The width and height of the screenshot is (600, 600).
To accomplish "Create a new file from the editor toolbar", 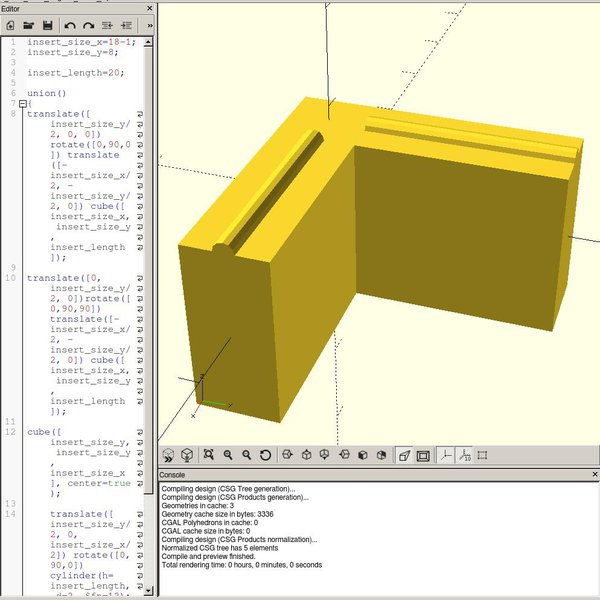I will 10,25.
